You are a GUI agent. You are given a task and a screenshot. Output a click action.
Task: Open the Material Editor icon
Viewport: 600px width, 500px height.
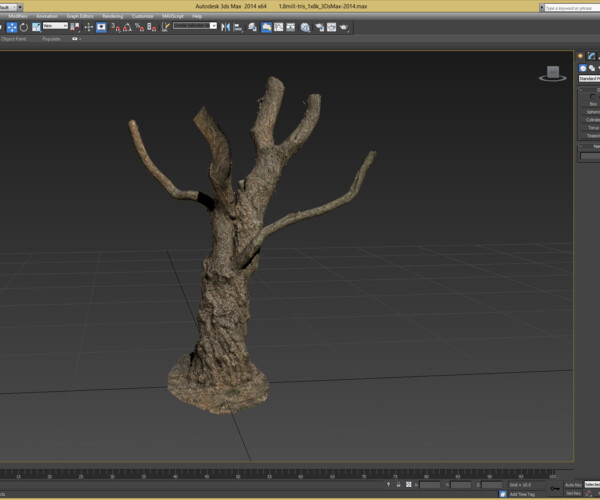[x=305, y=27]
